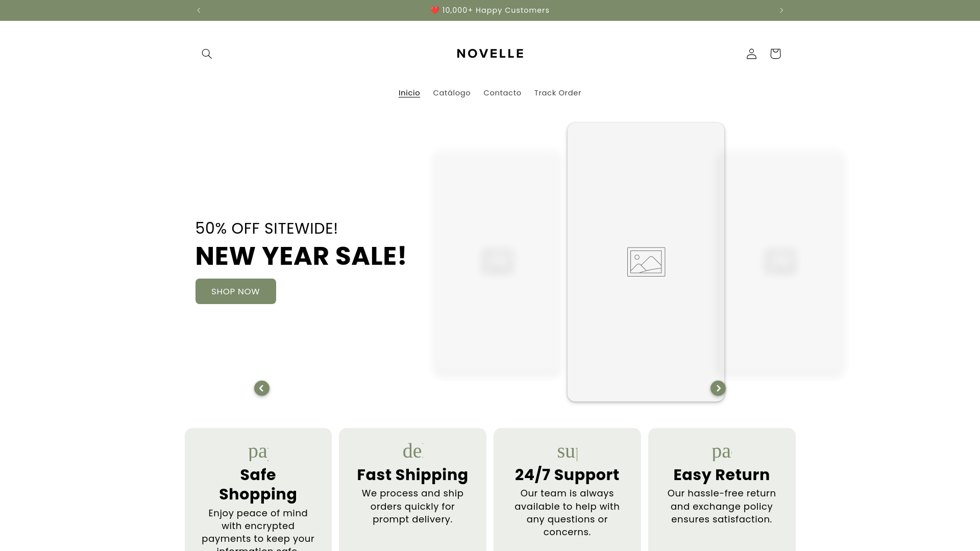
Task: Click the Fast Shipping delivery icon
Action: pos(413,451)
